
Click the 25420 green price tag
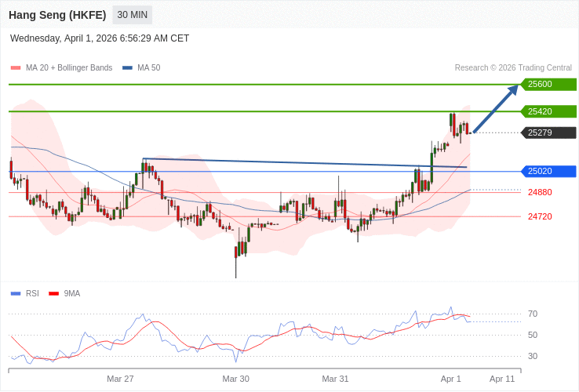pyautogui.click(x=548, y=111)
